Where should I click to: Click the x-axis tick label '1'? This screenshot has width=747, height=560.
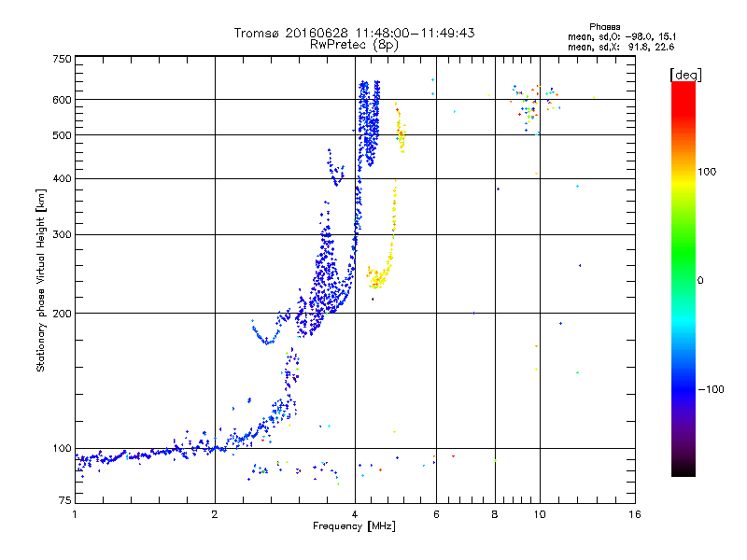click(75, 514)
